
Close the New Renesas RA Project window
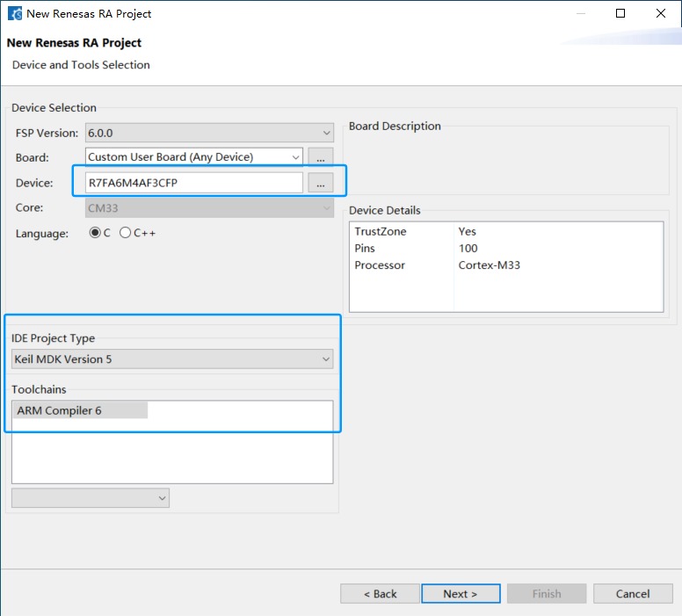click(661, 13)
